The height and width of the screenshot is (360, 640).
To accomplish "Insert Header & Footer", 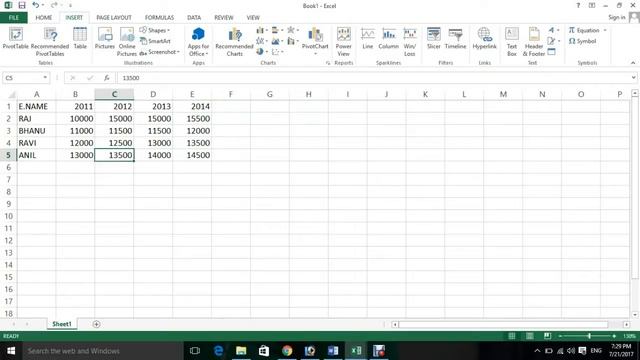I will coord(534,42).
